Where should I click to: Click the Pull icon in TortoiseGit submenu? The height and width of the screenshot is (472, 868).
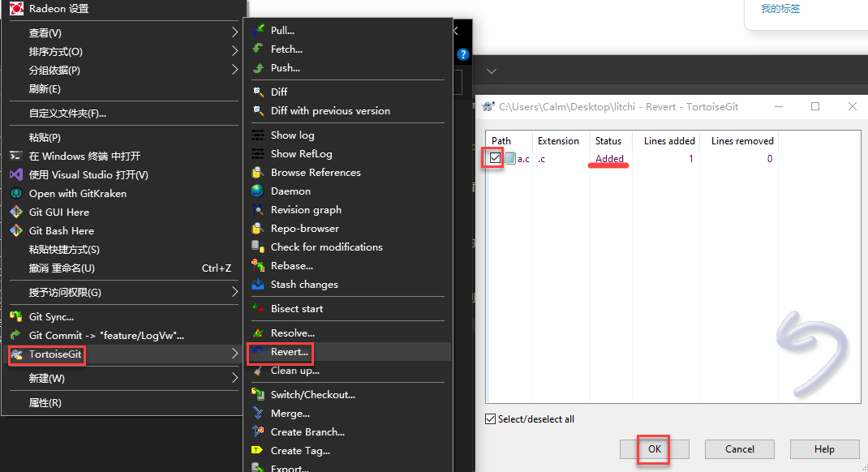pos(258,31)
